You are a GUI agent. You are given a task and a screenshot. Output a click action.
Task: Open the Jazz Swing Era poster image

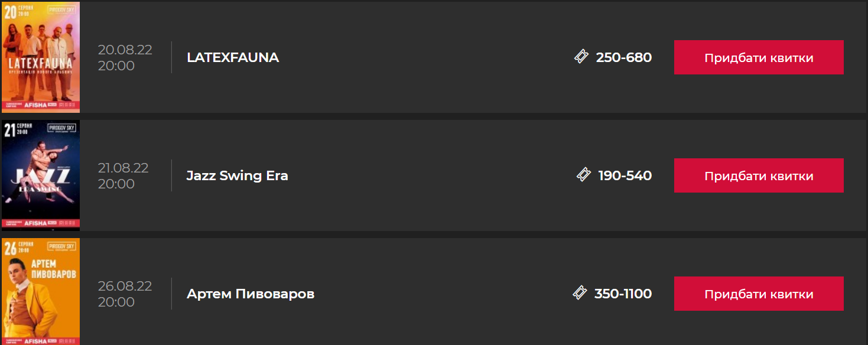tap(41, 175)
